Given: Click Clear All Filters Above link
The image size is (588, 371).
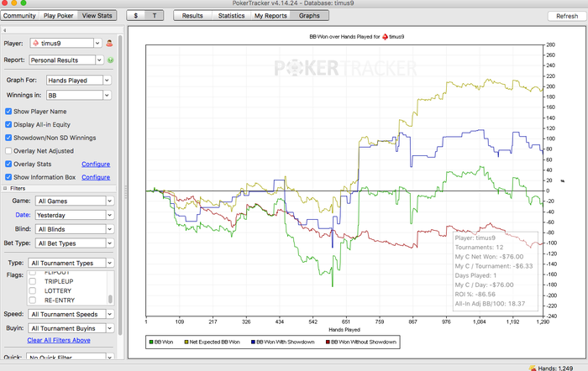Looking at the screenshot, I should tap(59, 340).
